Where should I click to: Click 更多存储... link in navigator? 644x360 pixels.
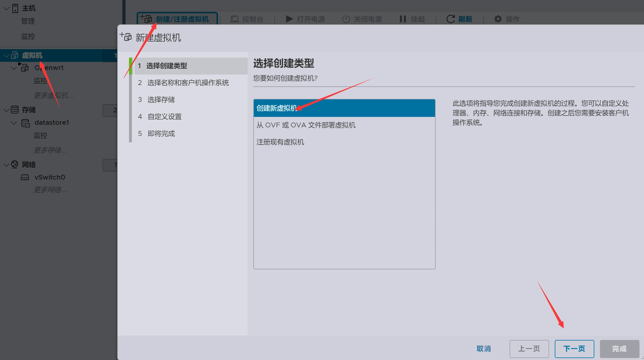51,150
